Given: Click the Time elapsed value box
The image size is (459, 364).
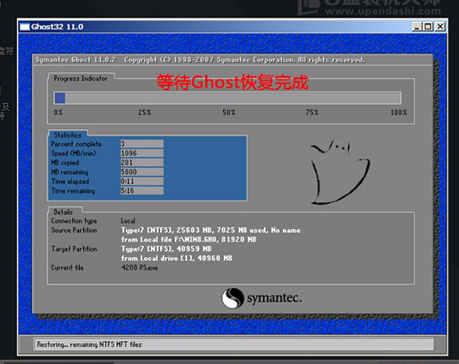Looking at the screenshot, I should pyautogui.click(x=142, y=181).
